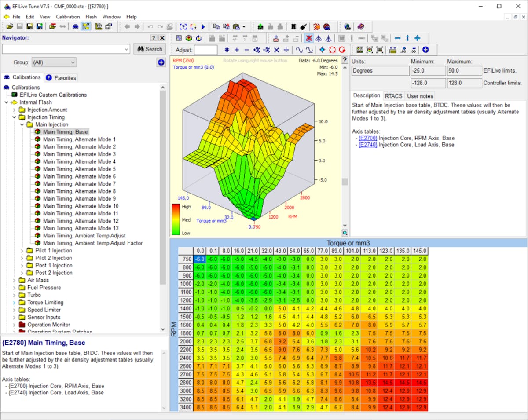Click the Adjust input field
Image resolution: width=528 pixels, height=420 pixels.
point(205,50)
